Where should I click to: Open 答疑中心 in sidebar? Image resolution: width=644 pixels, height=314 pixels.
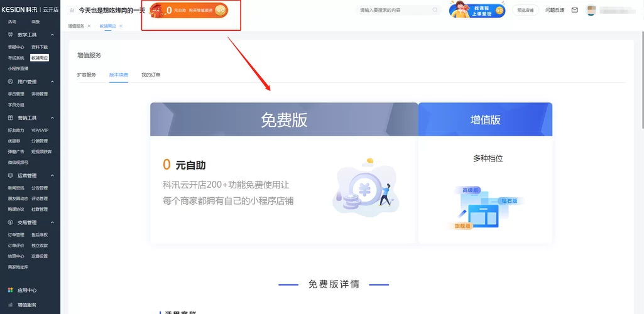[x=16, y=47]
